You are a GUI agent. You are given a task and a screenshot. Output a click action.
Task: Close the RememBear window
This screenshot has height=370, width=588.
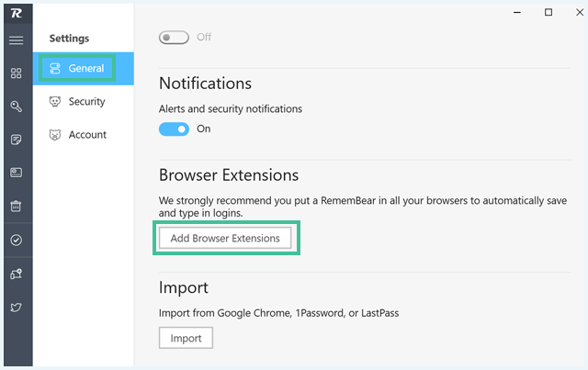tap(580, 12)
